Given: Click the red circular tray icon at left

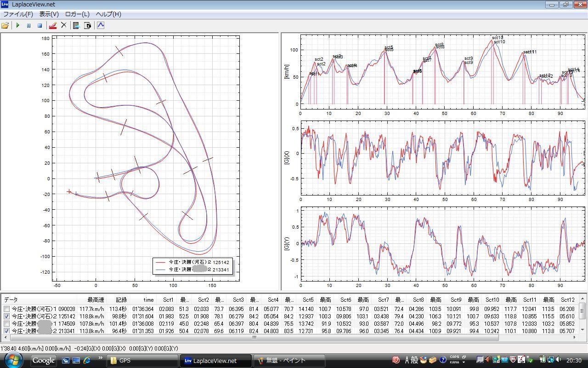Looking at the screenshot, I should (396, 360).
